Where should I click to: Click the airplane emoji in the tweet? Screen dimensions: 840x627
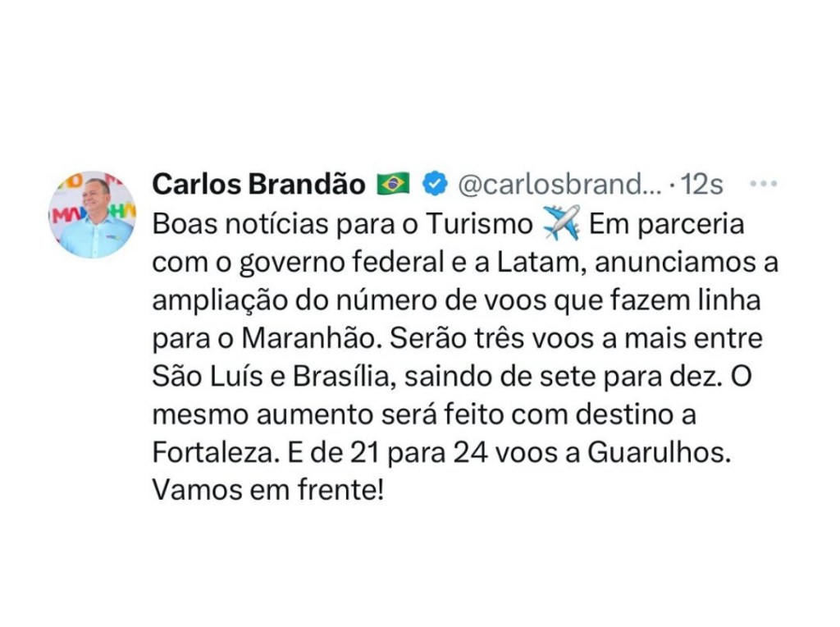(561, 224)
